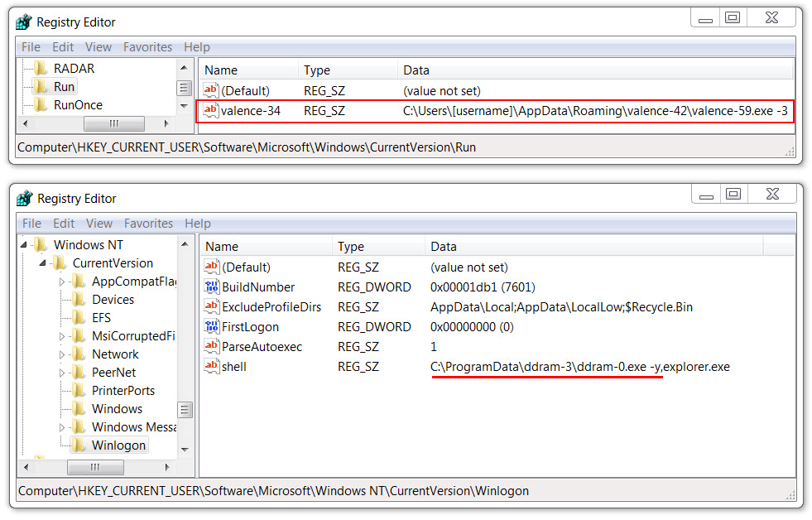The width and height of the screenshot is (812, 520).
Task: Select the CurrentVersion key
Action: pyautogui.click(x=113, y=263)
